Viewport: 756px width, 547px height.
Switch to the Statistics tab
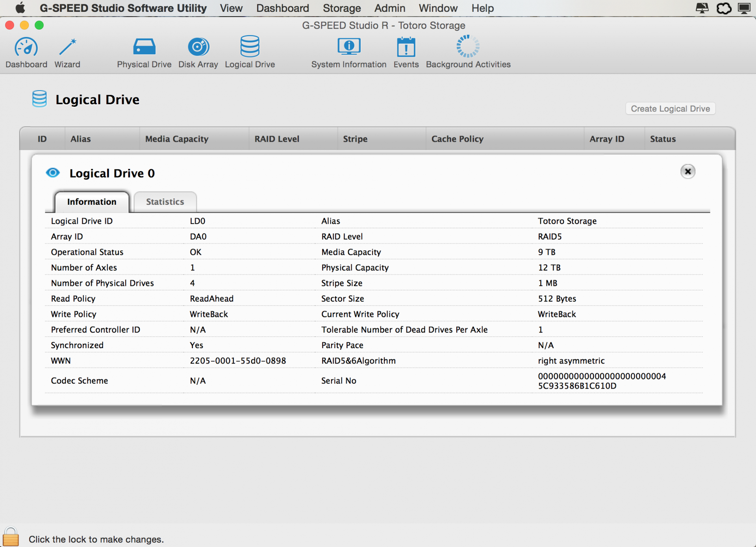(165, 202)
